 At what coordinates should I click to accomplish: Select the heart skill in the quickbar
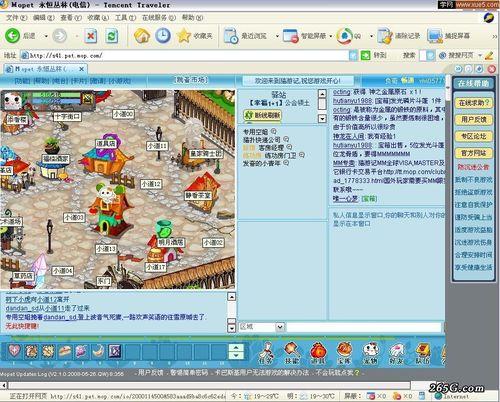click(14, 351)
